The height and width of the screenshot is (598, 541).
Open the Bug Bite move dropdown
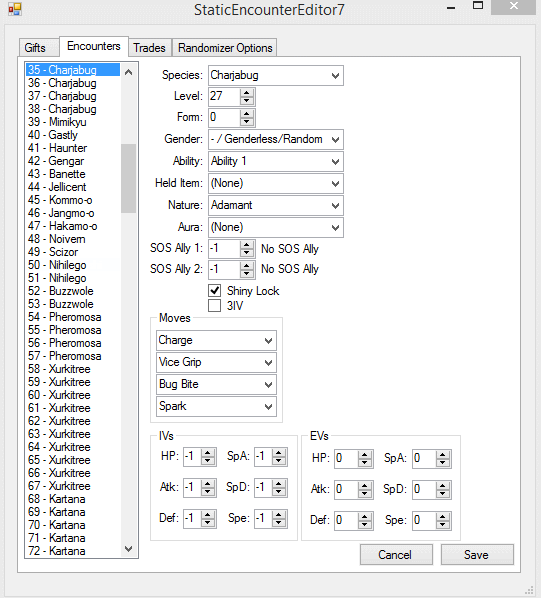point(216,384)
